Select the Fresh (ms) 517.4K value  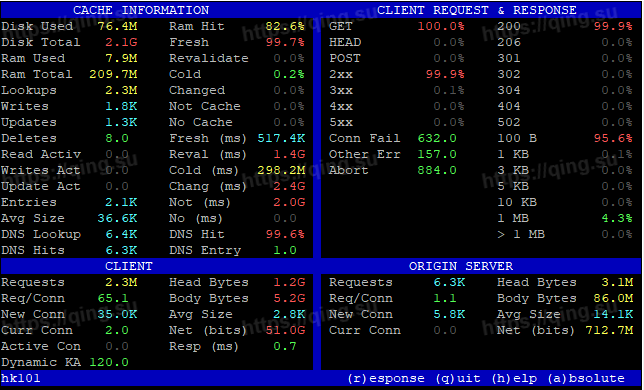tap(281, 138)
